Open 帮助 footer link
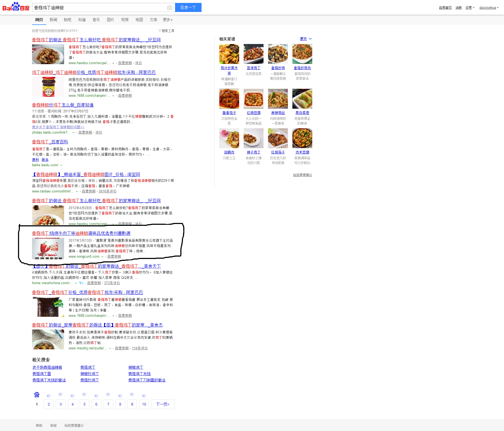Viewport: 504px width, 431px height. click(39, 425)
